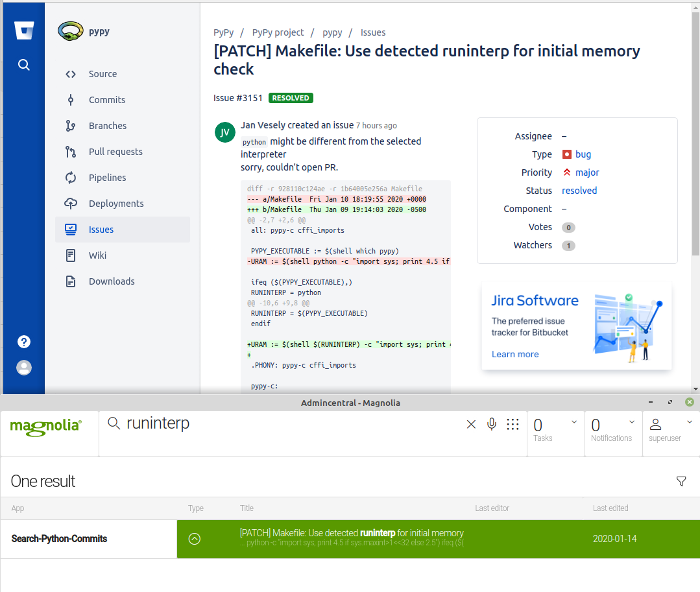The image size is (700, 592).
Task: Open the Pipelines menu item
Action: 107,178
